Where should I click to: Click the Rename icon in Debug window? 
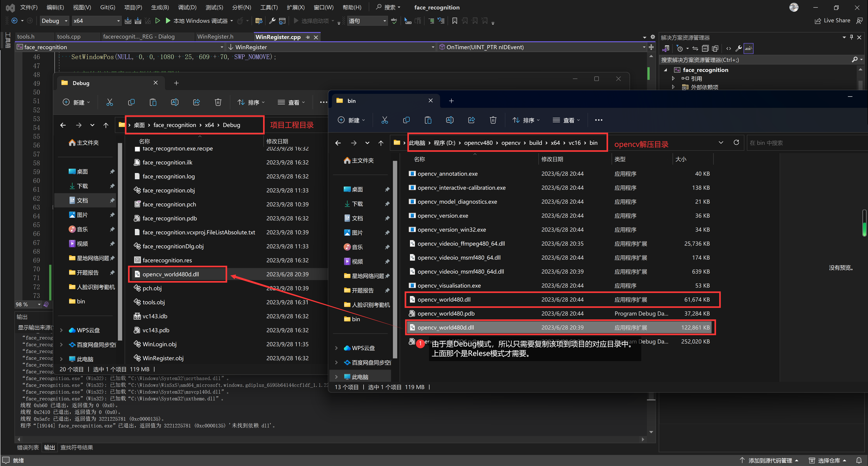(175, 102)
